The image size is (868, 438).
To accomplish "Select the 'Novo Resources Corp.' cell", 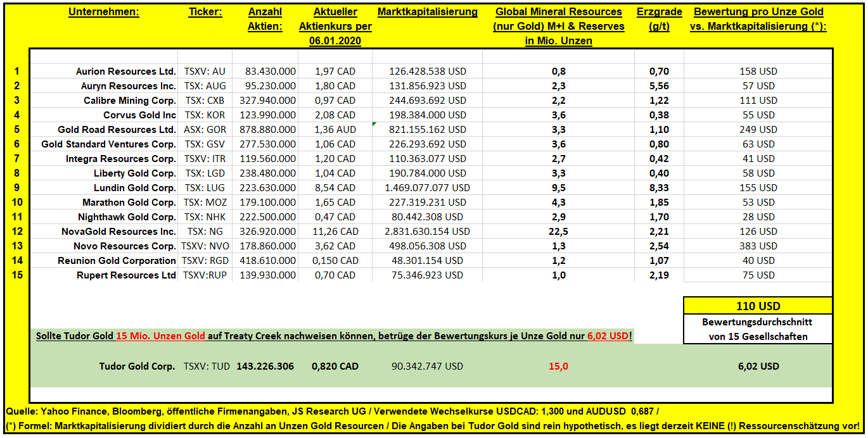I will click(125, 246).
